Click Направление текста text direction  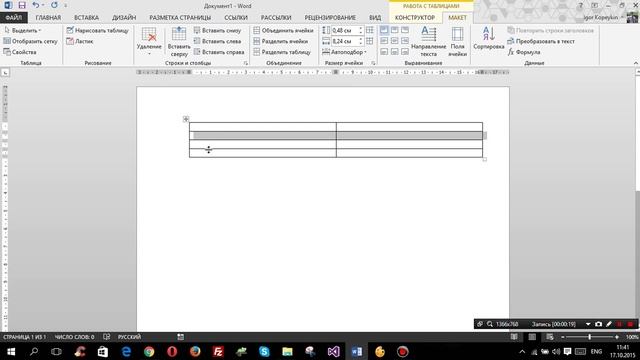point(429,42)
